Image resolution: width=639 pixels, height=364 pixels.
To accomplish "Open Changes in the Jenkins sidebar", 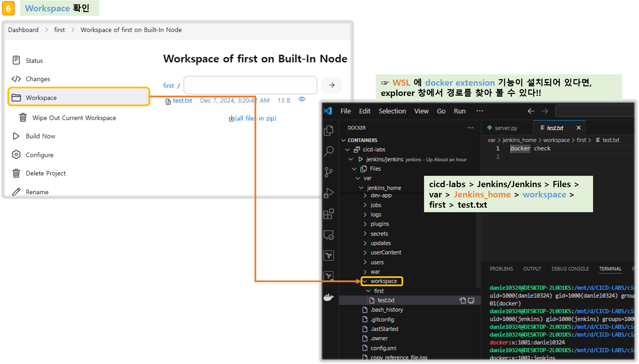I will 31,79.
